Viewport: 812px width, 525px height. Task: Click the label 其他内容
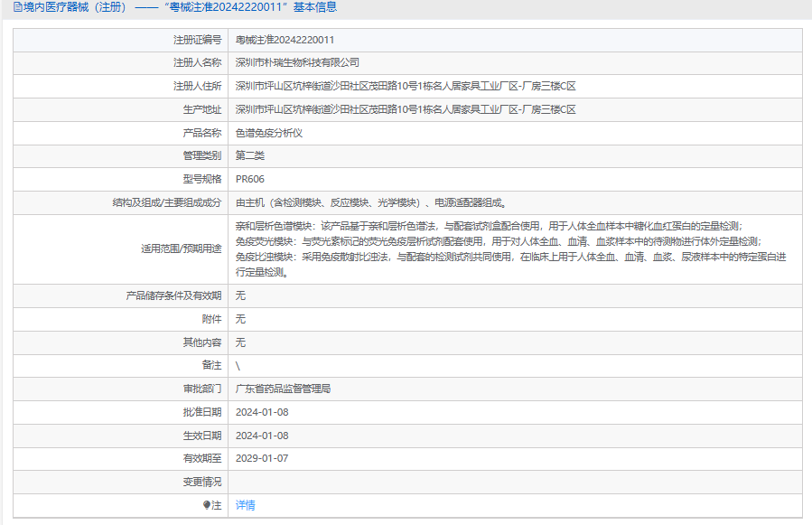coord(202,342)
